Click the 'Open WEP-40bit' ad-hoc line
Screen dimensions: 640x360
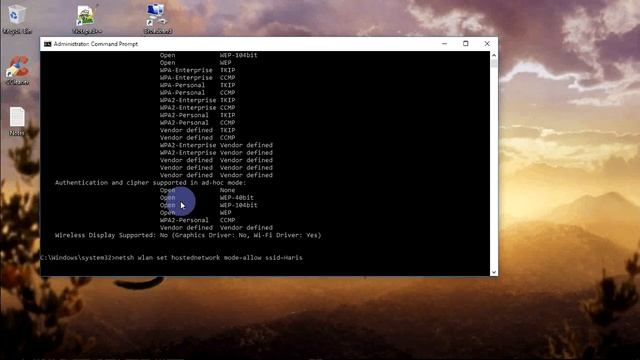tap(207, 198)
